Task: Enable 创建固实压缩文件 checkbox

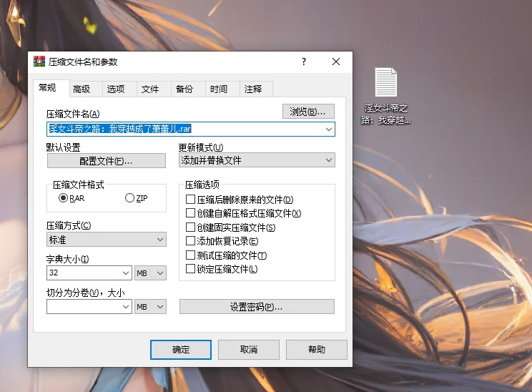Action: click(x=190, y=227)
